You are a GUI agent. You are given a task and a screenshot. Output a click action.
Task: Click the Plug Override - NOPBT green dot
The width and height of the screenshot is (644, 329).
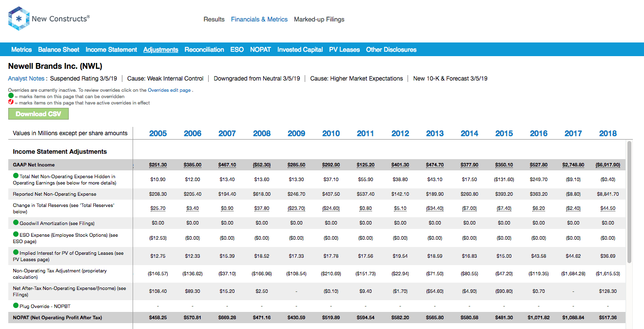point(16,306)
